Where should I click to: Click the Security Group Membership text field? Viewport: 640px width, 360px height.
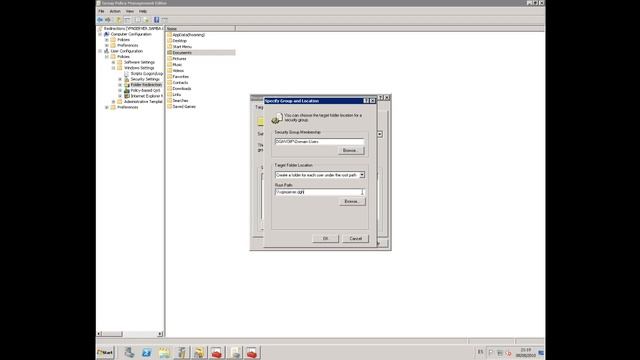coord(319,142)
